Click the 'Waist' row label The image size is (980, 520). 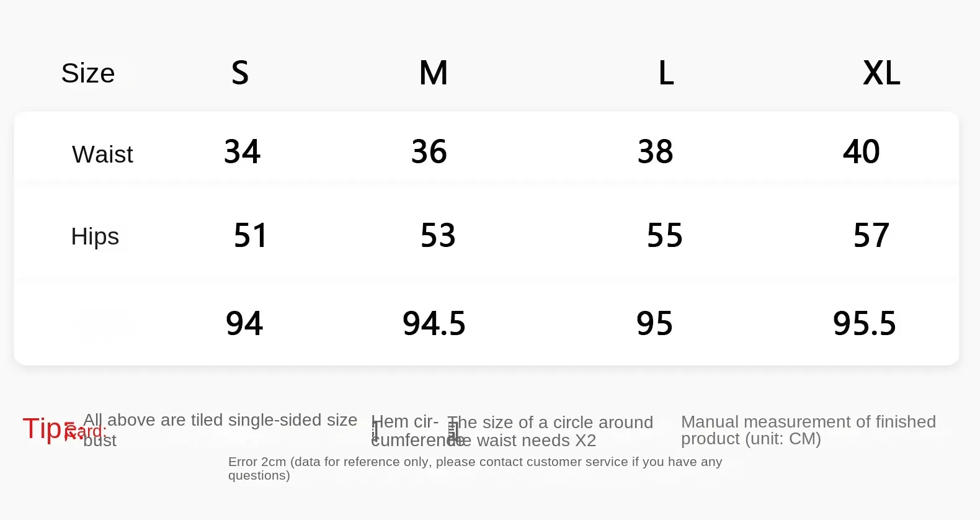[x=102, y=155]
